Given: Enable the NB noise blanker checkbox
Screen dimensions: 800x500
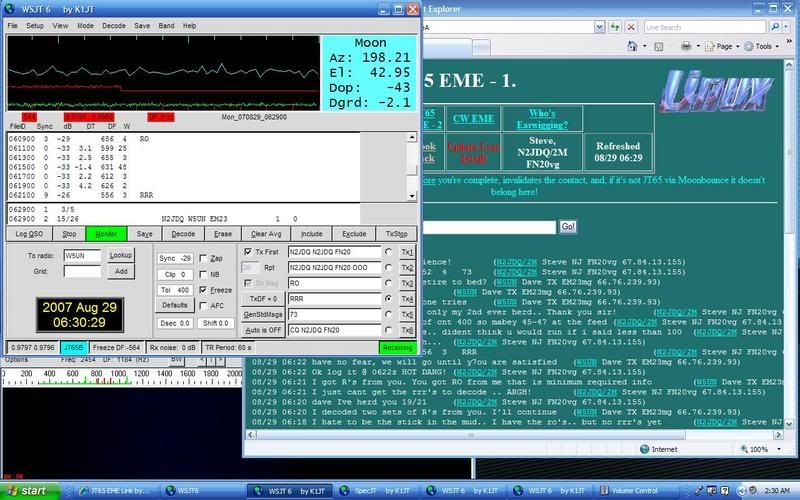Looking at the screenshot, I should click(x=203, y=274).
